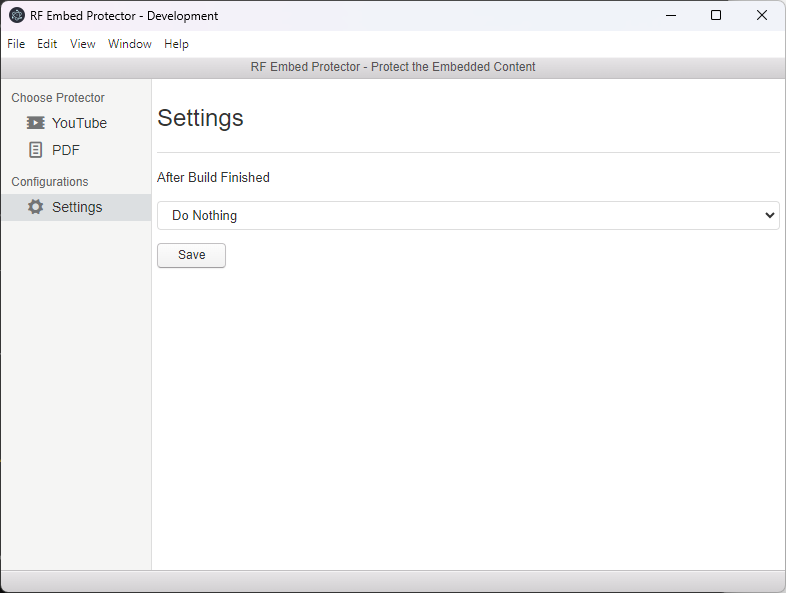Select the PDF protector label
Screen dimensions: 786x593
click(x=66, y=150)
